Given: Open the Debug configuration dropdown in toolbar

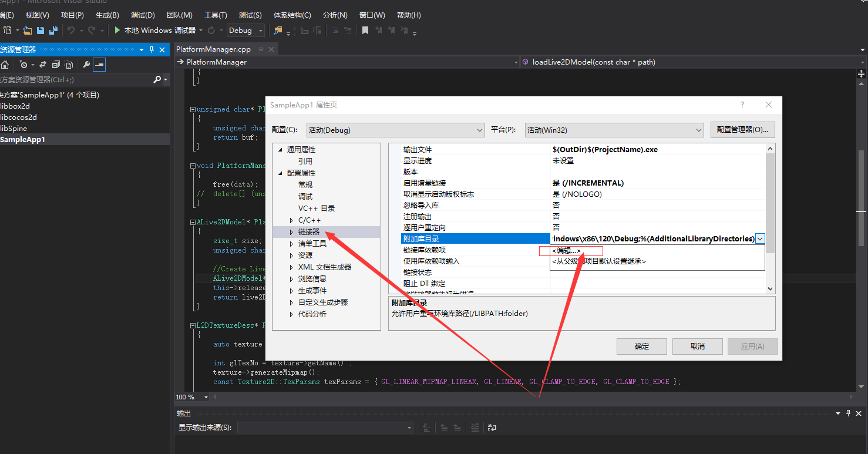Looking at the screenshot, I should 245,31.
